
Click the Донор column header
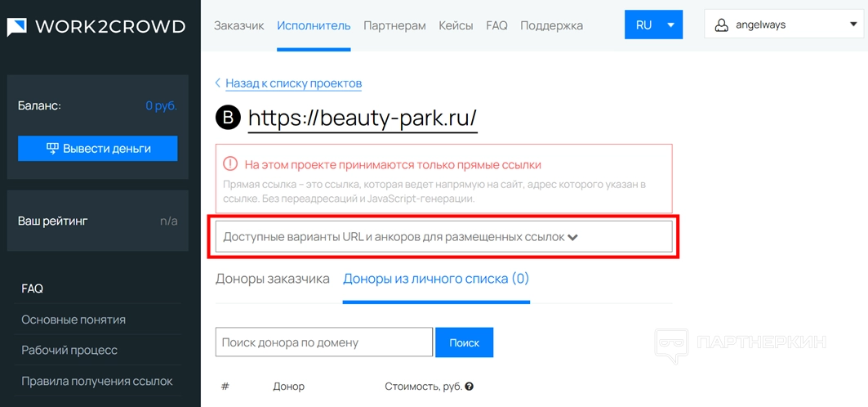tap(288, 387)
